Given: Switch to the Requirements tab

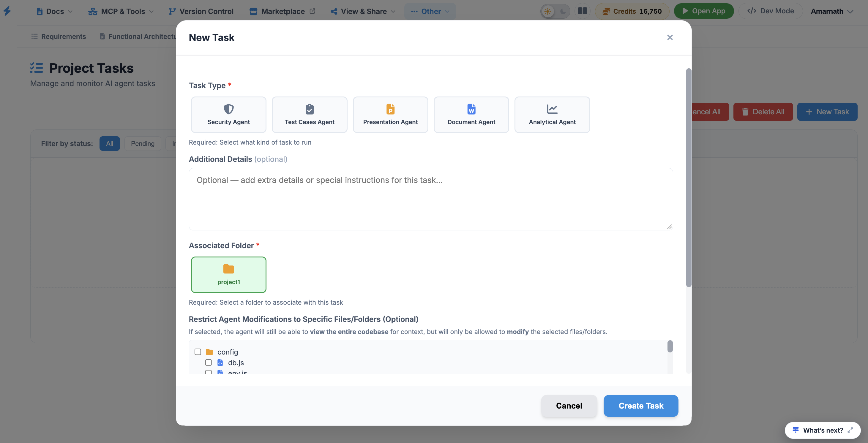Looking at the screenshot, I should click(59, 37).
